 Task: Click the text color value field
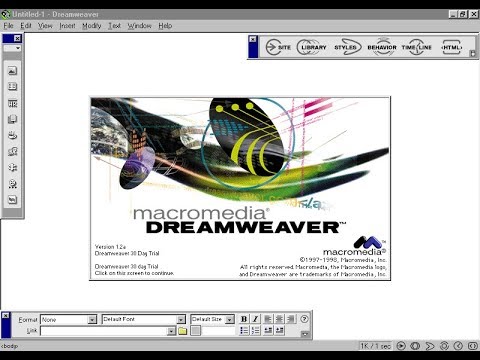coord(219,331)
